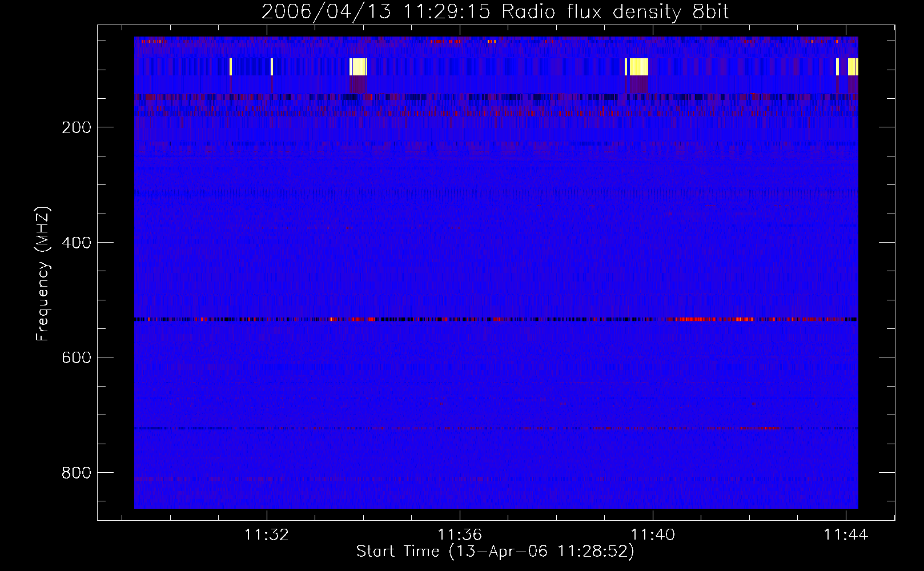Select the "Frequency (MHZ)" axis label
The height and width of the screenshot is (571, 924).
coord(42,274)
